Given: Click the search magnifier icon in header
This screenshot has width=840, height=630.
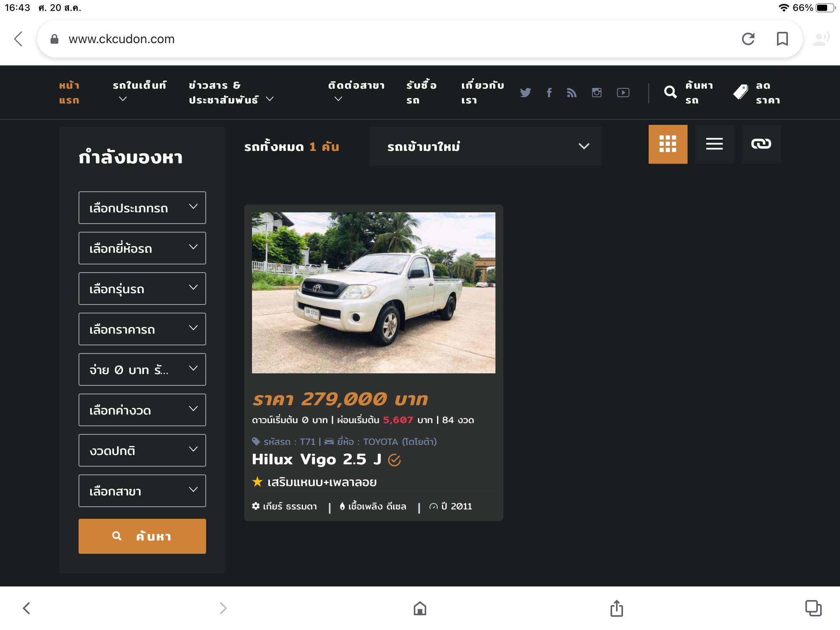Looking at the screenshot, I should pyautogui.click(x=670, y=92).
